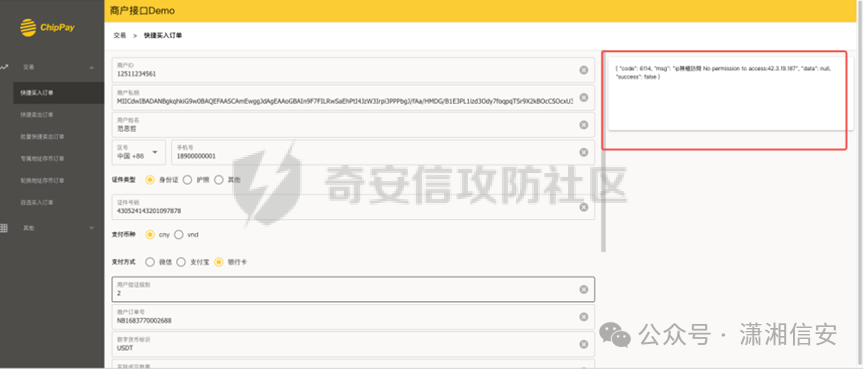Click the grid icon beside 其他
This screenshot has height=369, width=865.
[4, 228]
